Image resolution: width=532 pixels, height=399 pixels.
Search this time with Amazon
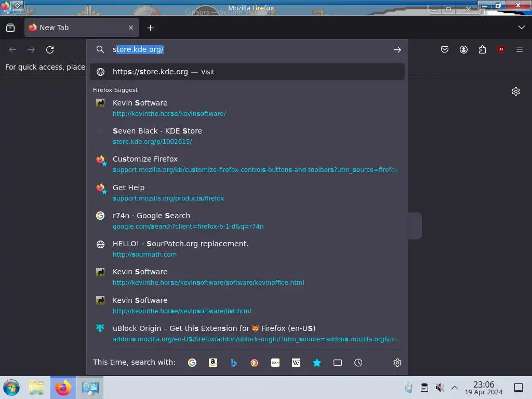point(212,363)
